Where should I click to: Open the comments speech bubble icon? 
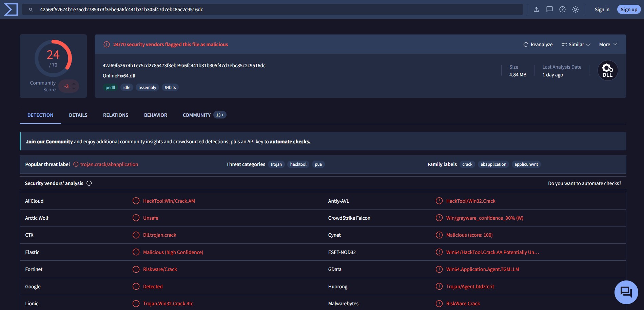click(549, 10)
